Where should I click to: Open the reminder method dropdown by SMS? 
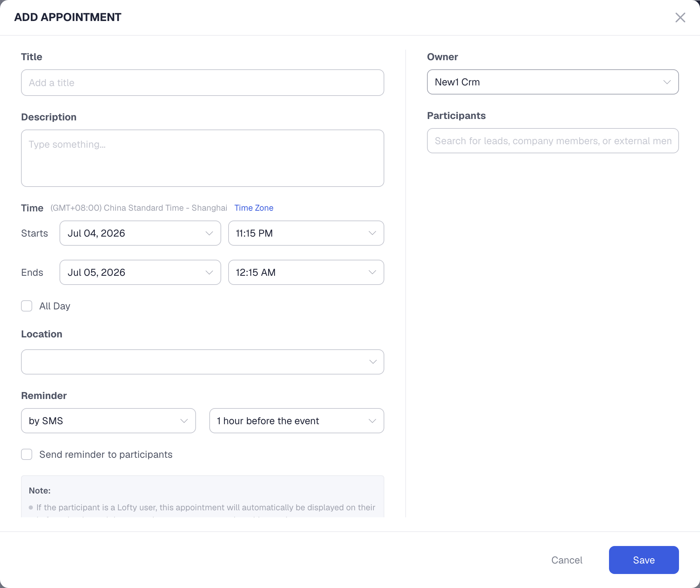click(x=108, y=421)
